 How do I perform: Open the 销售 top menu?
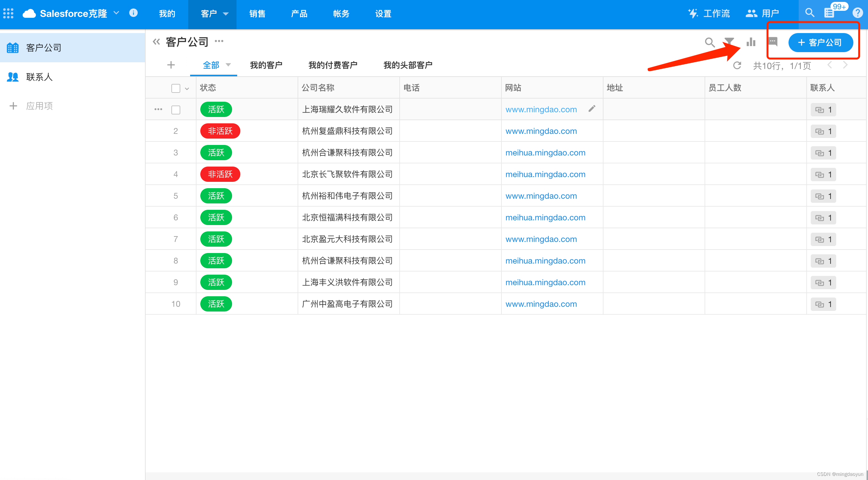coord(257,14)
